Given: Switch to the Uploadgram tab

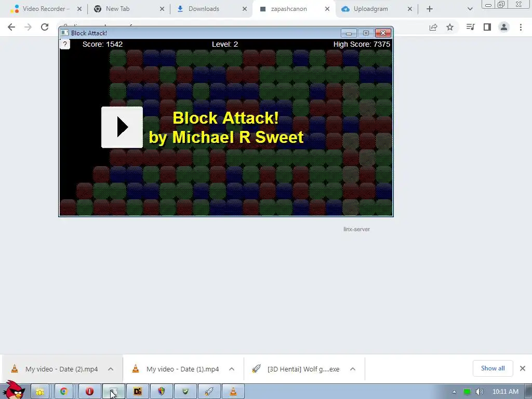Looking at the screenshot, I should [370, 9].
